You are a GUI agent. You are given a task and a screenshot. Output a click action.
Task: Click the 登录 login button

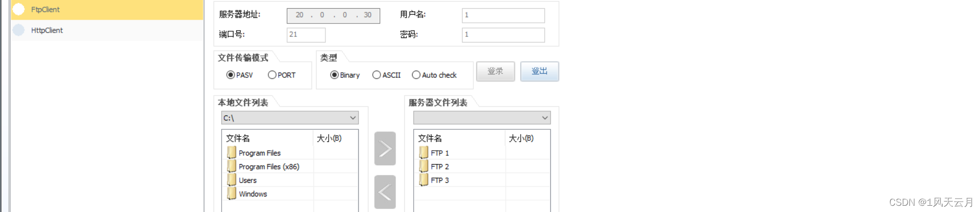(x=496, y=71)
